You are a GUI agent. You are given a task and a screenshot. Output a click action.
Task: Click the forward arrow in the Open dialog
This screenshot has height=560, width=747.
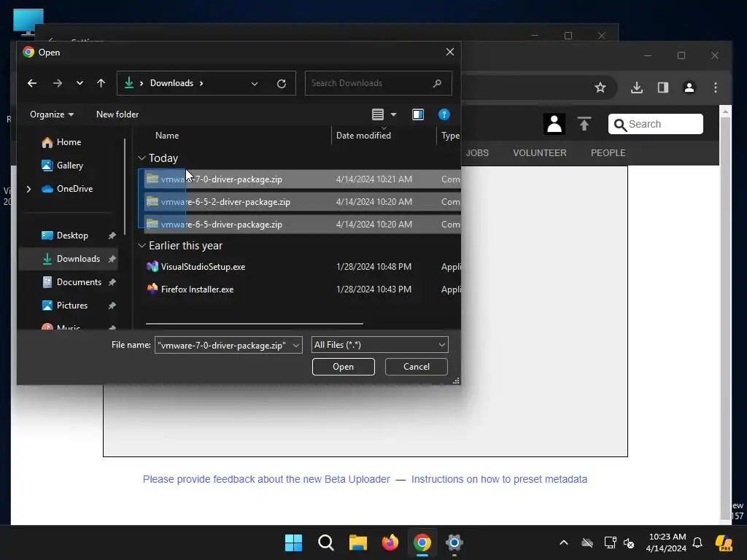58,83
